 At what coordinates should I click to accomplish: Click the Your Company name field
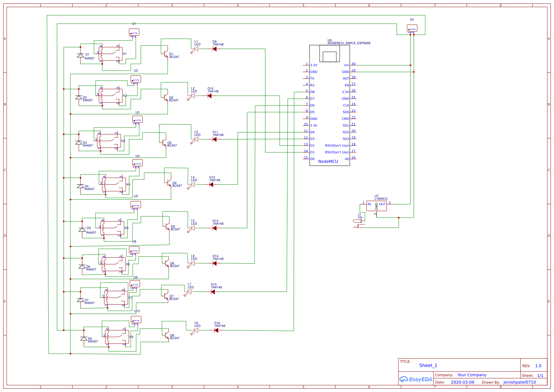click(x=472, y=375)
